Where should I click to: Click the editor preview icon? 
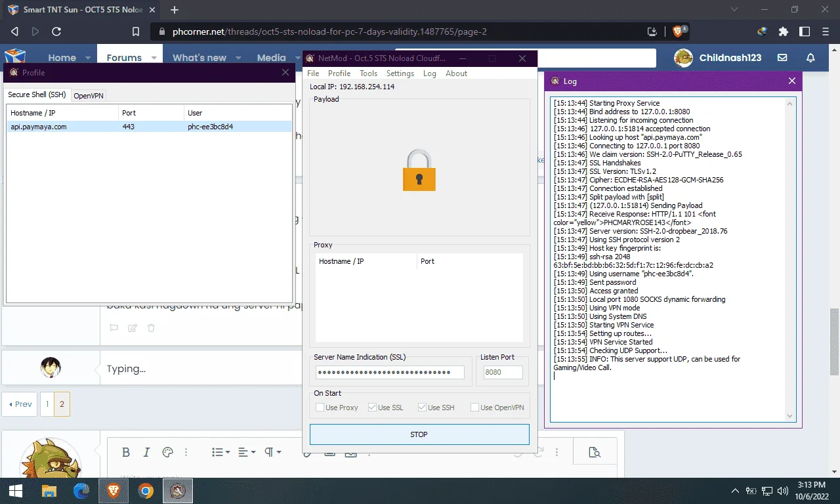(x=595, y=452)
